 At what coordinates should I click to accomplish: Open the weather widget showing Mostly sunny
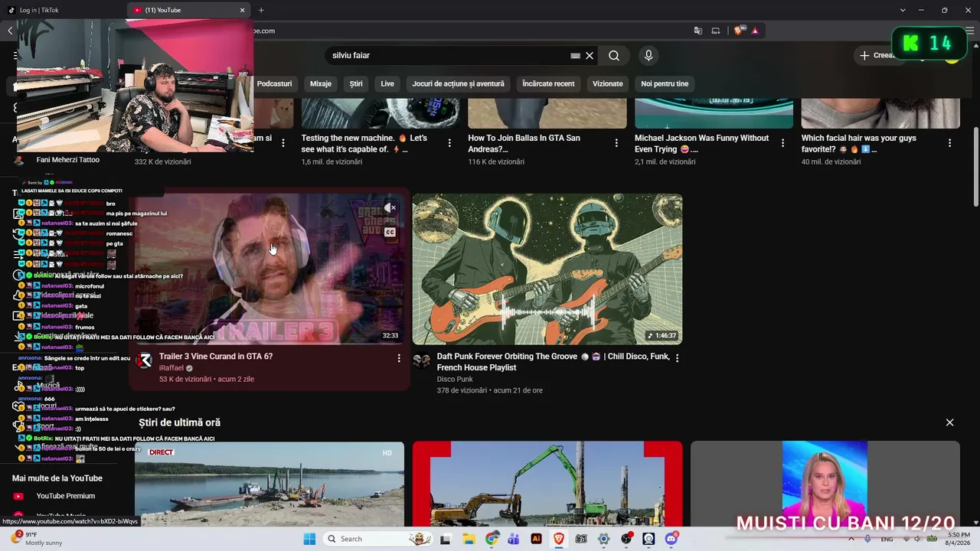click(37, 539)
